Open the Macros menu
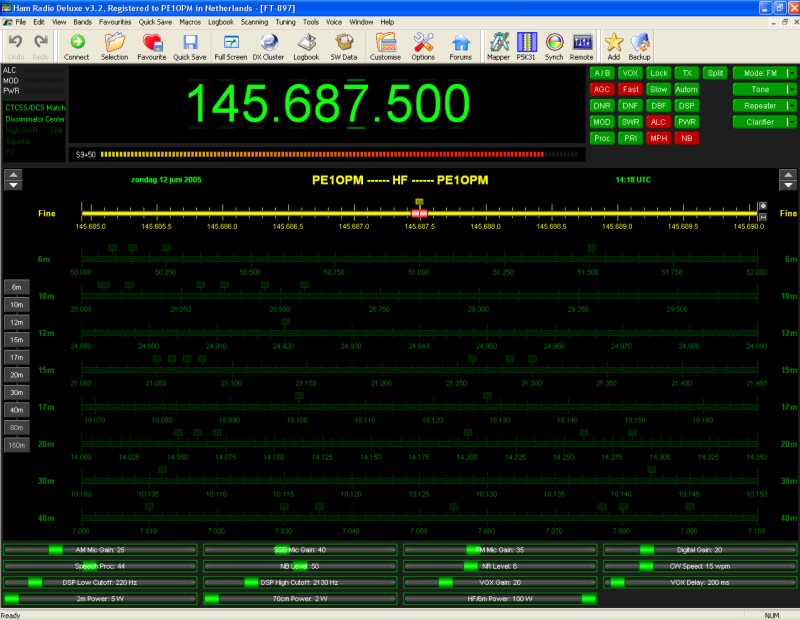The width and height of the screenshot is (800, 620). pos(190,22)
